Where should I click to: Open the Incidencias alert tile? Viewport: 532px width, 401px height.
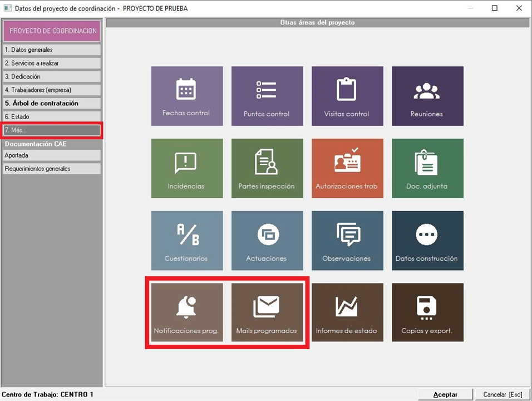pyautogui.click(x=187, y=168)
